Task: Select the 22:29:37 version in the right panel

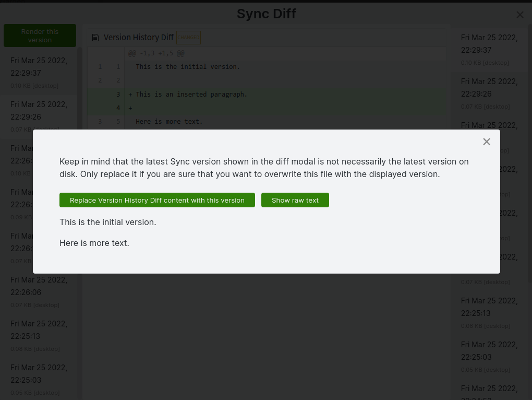Action: click(489, 44)
